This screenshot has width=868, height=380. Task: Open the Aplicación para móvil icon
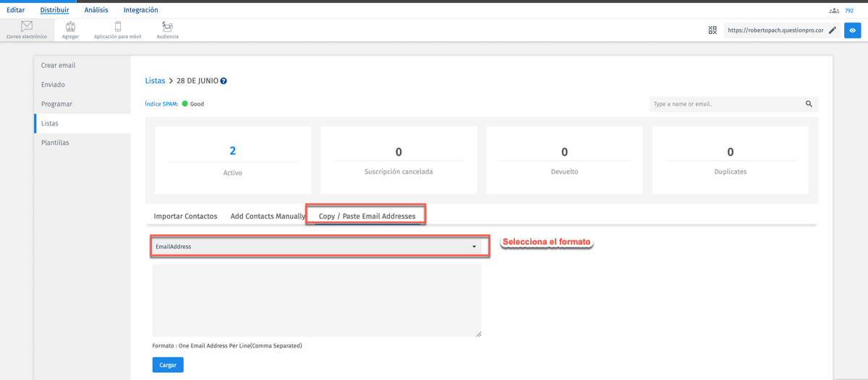point(118,26)
